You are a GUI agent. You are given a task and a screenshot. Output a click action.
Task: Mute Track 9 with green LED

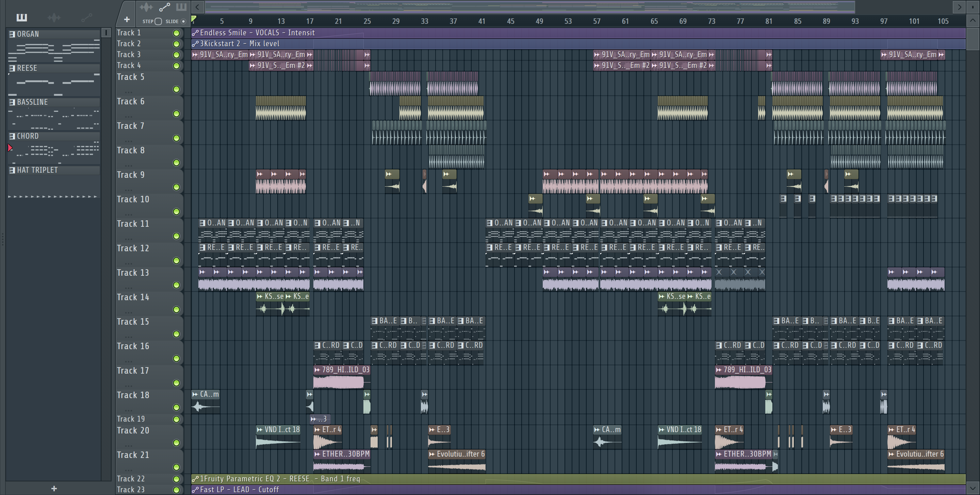coord(176,187)
